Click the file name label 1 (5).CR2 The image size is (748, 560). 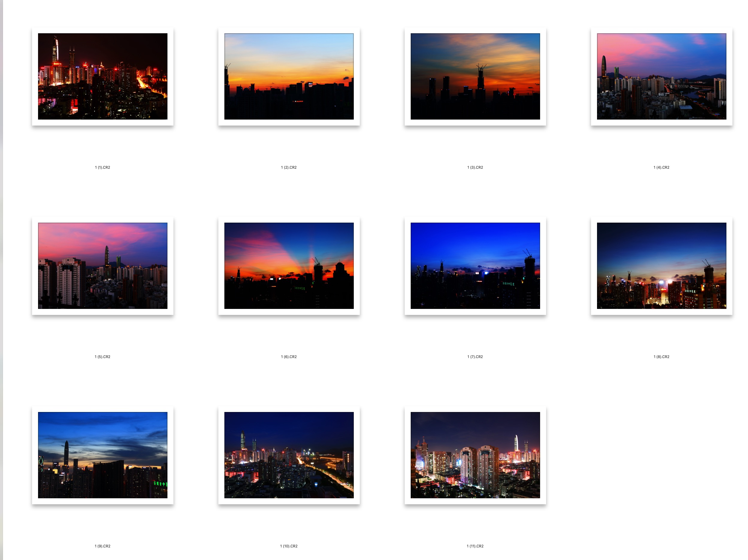(102, 357)
